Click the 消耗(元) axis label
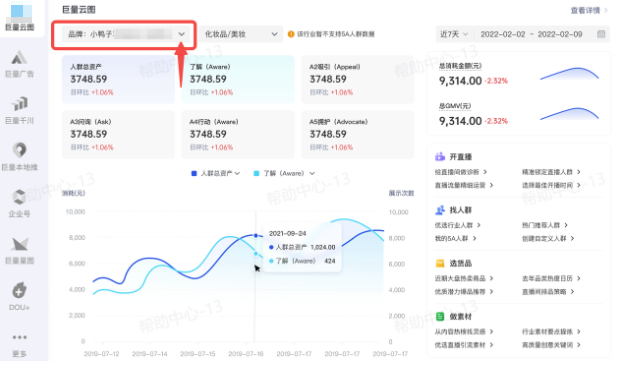 73,193
